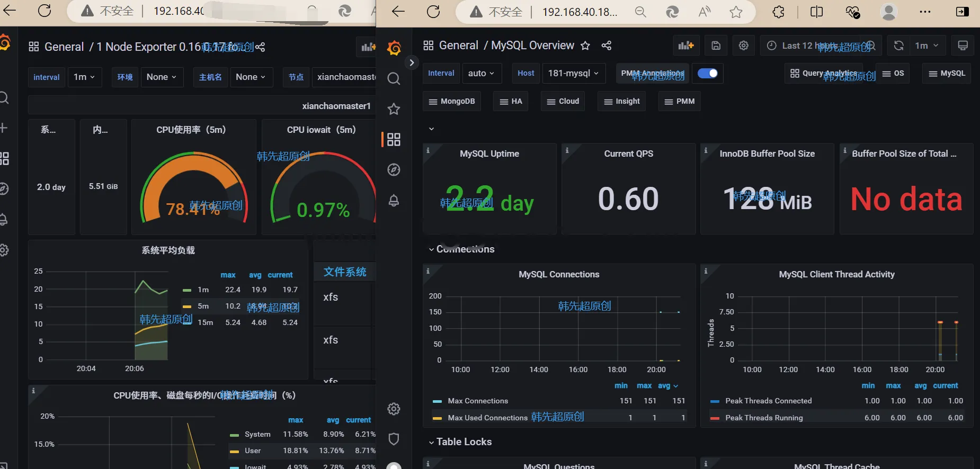Toggle the browser sidebar with the arrow panel icon
Image resolution: width=980 pixels, height=469 pixels.
963,12
